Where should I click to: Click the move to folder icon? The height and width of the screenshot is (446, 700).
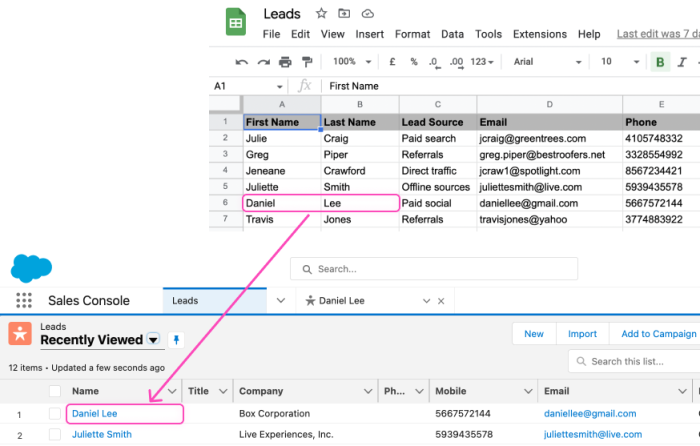pos(344,13)
